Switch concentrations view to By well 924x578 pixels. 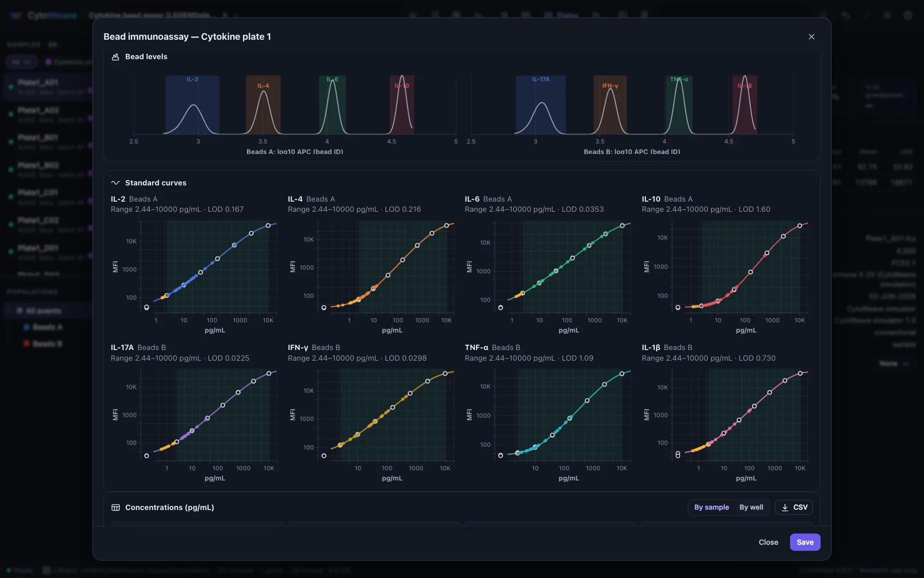(x=751, y=508)
